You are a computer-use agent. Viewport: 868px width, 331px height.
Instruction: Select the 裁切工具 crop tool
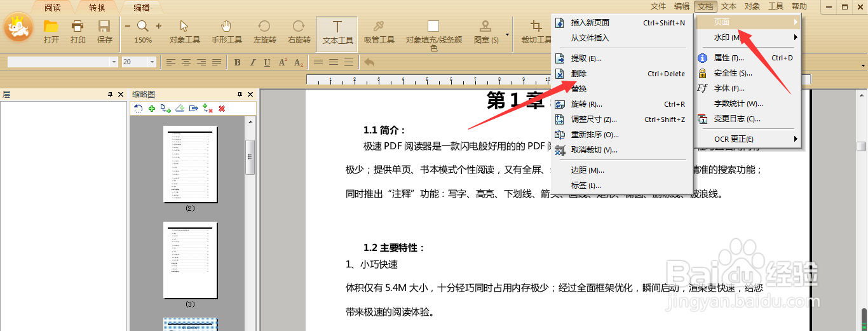coord(536,31)
